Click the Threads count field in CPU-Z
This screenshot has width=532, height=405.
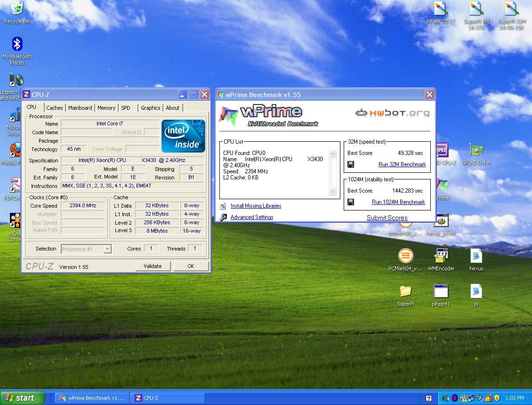[x=195, y=249]
